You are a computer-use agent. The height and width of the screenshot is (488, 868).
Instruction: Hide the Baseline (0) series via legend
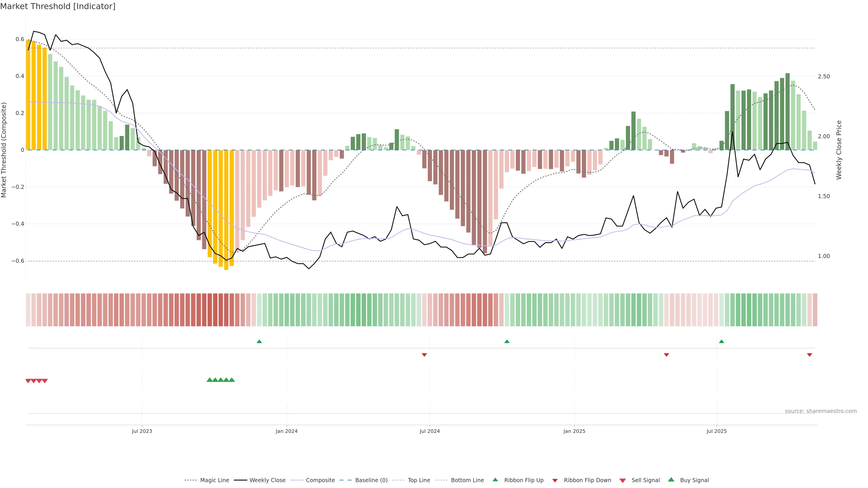[371, 480]
